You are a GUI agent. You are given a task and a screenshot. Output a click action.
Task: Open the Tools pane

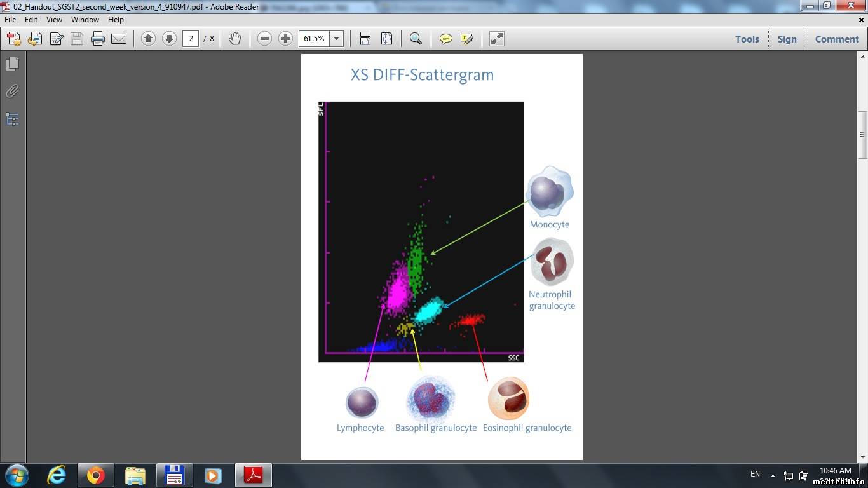pos(747,39)
